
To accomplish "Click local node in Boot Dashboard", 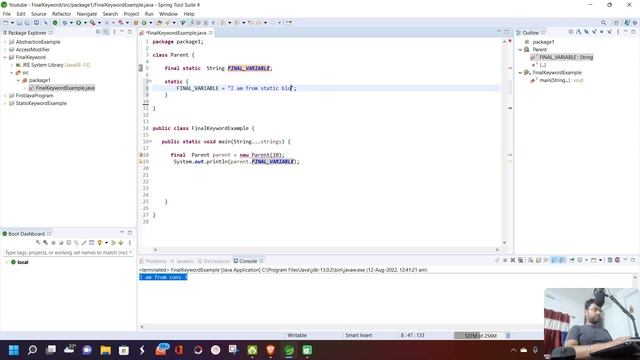I will click(x=22, y=262).
